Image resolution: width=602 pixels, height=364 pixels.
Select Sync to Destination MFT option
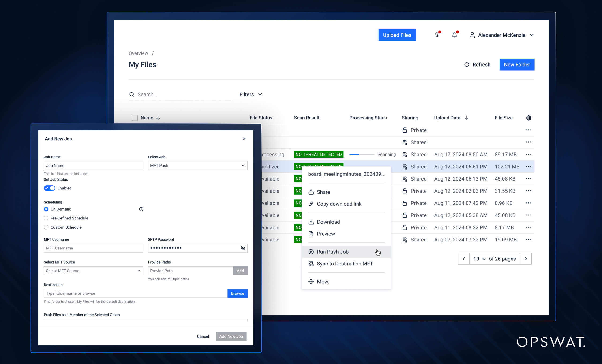tap(345, 264)
